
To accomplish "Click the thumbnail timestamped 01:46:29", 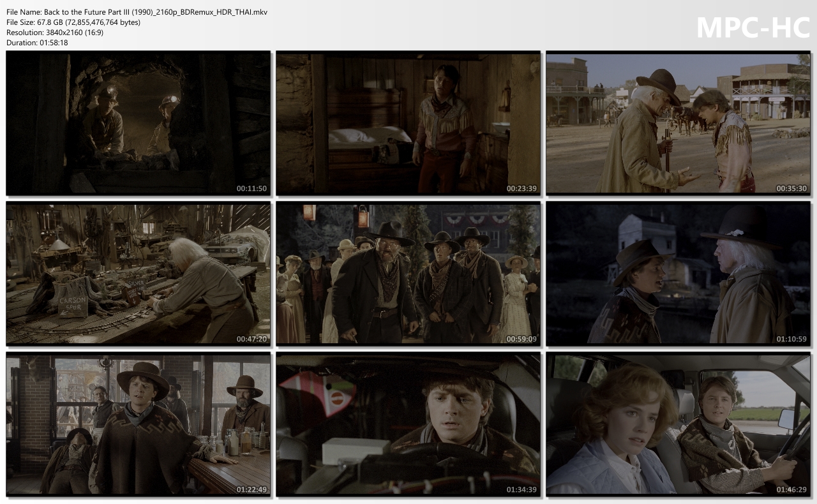I will click(678, 425).
